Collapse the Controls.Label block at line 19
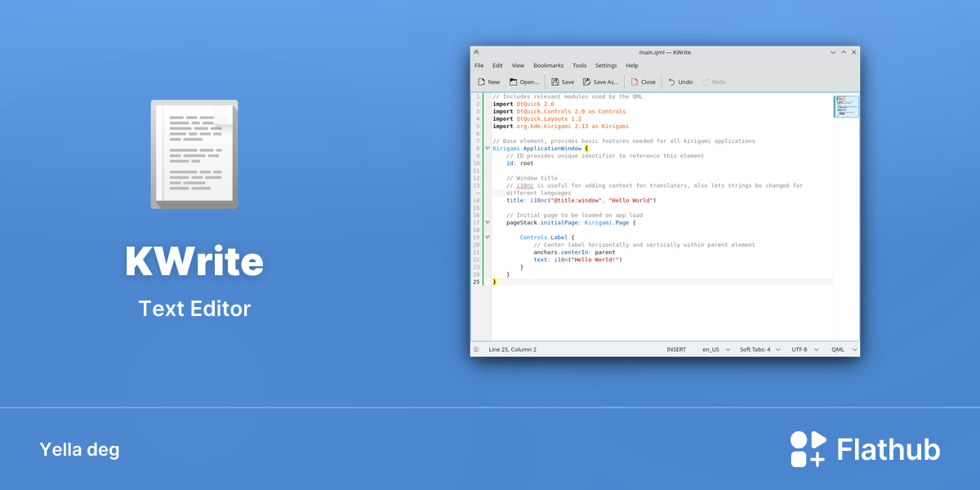 (488, 237)
